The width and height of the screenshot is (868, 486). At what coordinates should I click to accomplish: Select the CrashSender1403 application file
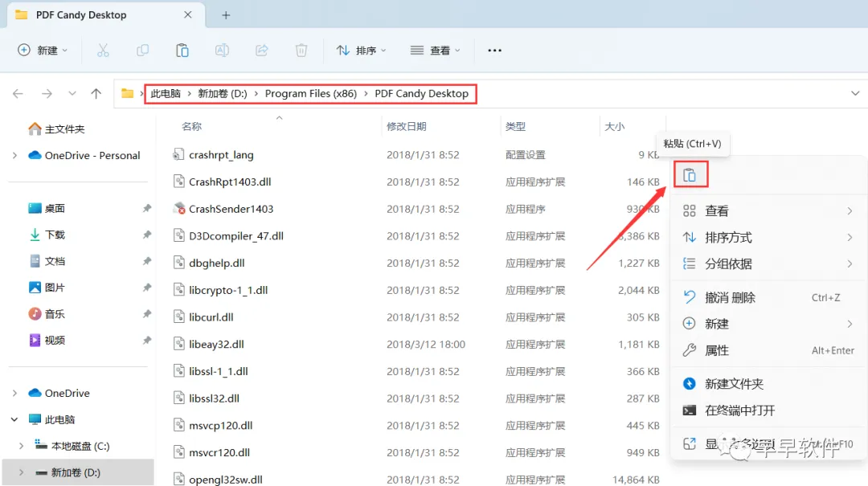coord(231,209)
